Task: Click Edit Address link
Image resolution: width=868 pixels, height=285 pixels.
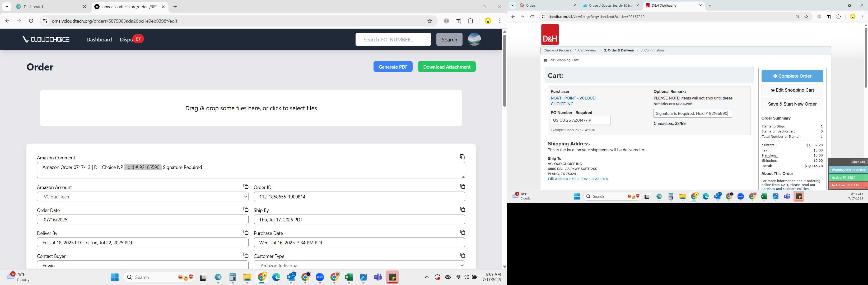Action: [x=558, y=179]
